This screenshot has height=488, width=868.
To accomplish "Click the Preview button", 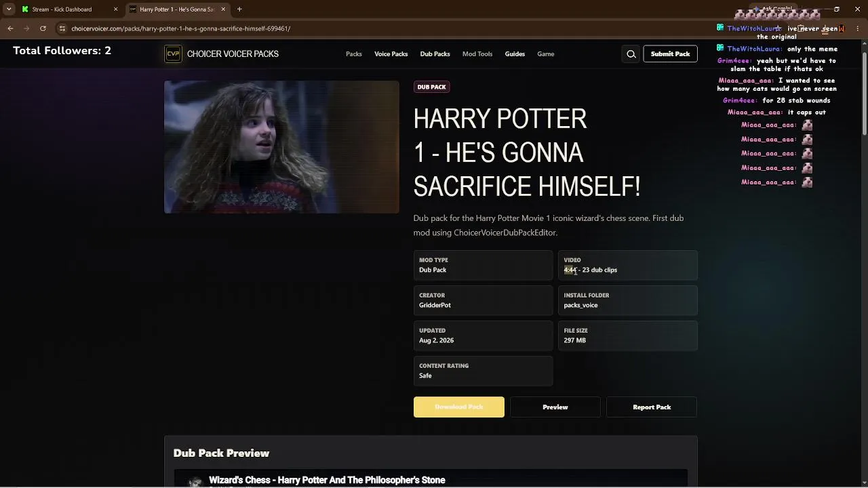I will [x=555, y=407].
